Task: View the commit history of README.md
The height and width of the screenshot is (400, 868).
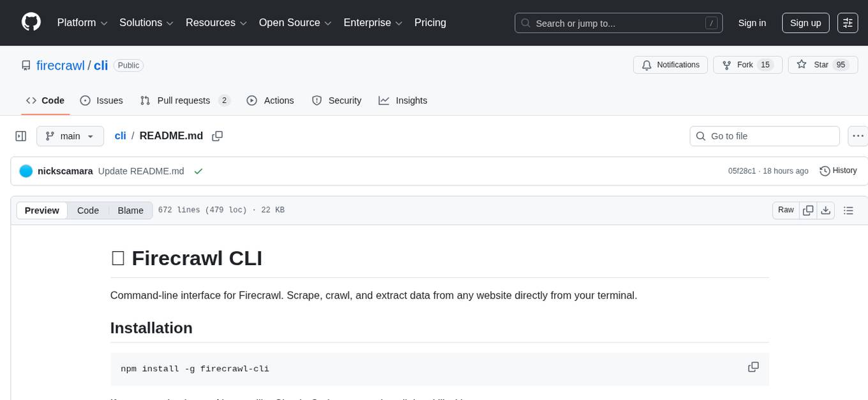Action: click(x=838, y=171)
